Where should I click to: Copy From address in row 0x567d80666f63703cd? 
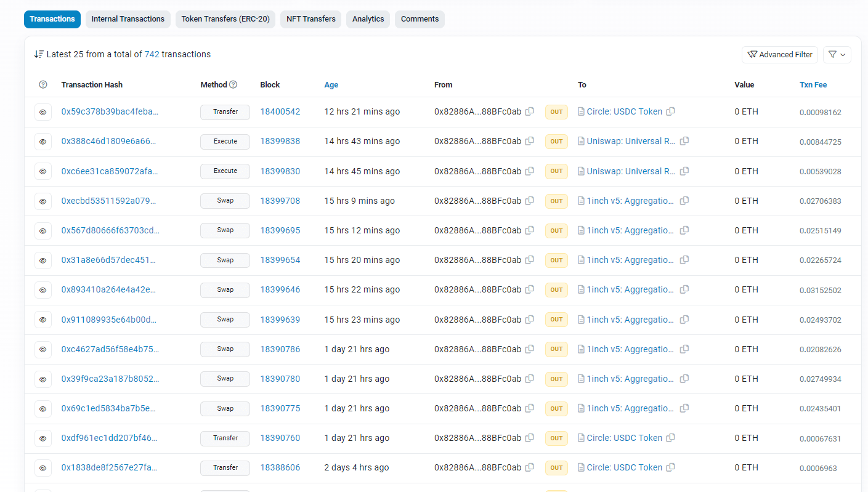[x=530, y=230]
